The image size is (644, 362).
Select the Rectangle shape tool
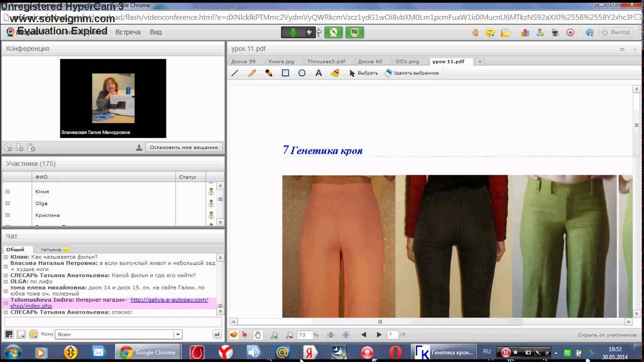pyautogui.click(x=285, y=73)
